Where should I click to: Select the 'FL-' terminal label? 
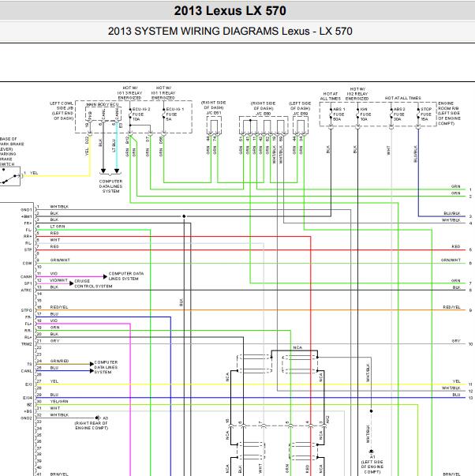pyautogui.click(x=28, y=230)
